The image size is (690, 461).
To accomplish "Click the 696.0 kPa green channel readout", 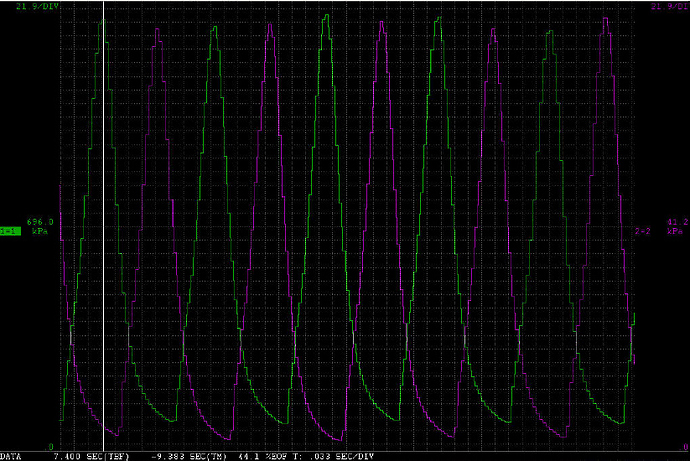I will click(39, 222).
